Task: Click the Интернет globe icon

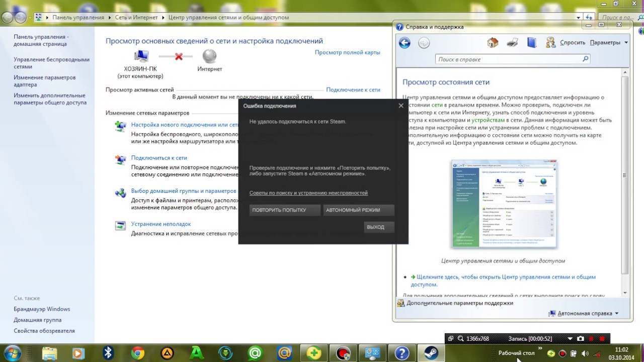Action: 209,56
